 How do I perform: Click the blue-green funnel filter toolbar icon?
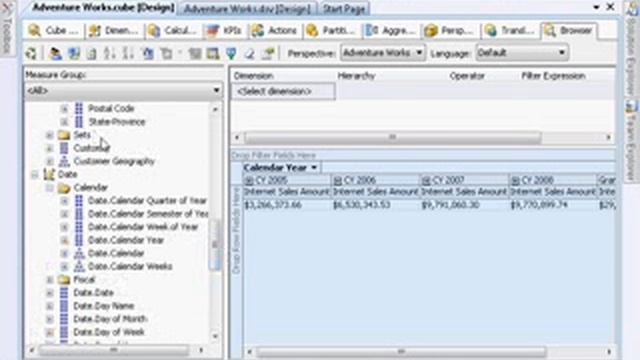[x=231, y=53]
